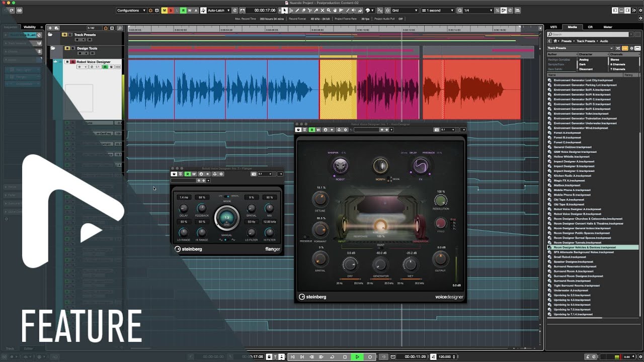Expand the Auto-Latch automation mode dropdown
Image resolution: width=644 pixels, height=362 pixels.
tap(219, 10)
